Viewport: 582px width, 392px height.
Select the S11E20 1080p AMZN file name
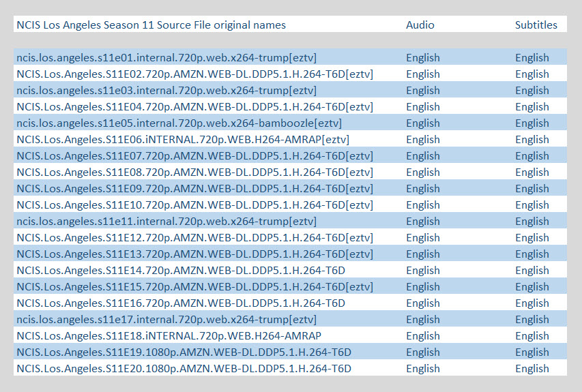pos(184,368)
